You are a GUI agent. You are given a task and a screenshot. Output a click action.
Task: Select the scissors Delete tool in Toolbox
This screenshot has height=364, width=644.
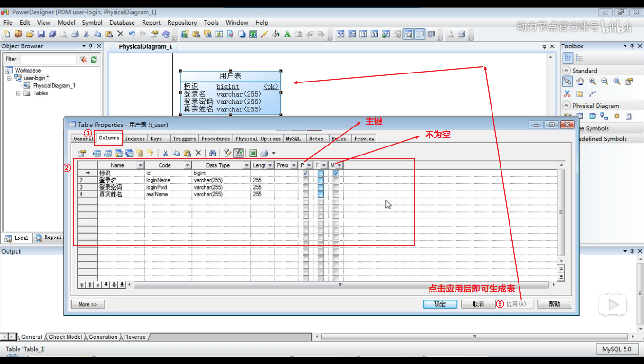point(567,93)
